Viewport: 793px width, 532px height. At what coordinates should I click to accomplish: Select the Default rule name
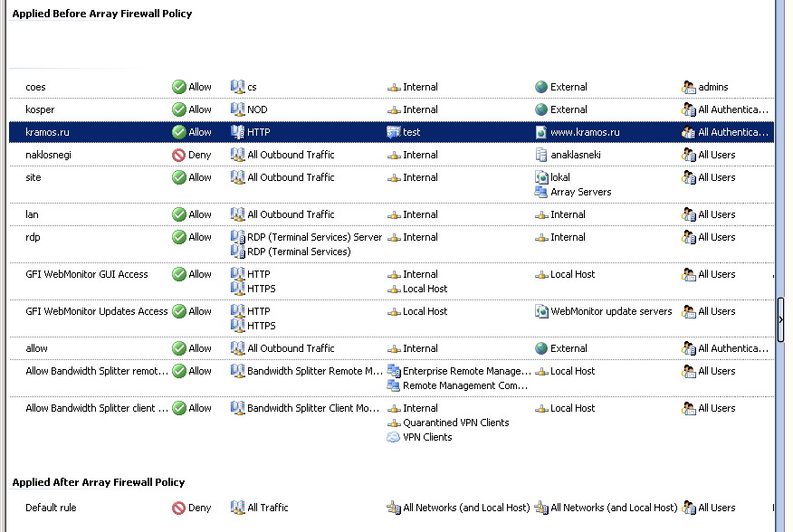click(51, 508)
